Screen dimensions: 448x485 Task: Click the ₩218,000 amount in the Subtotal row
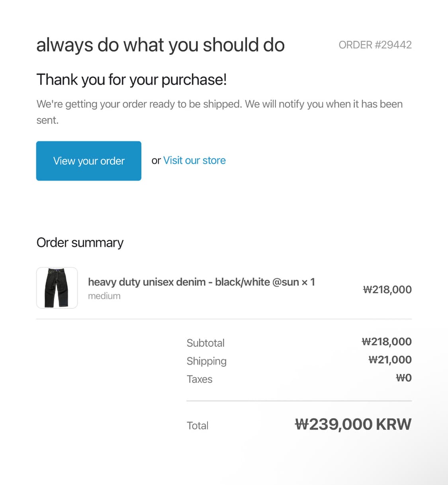click(x=386, y=342)
